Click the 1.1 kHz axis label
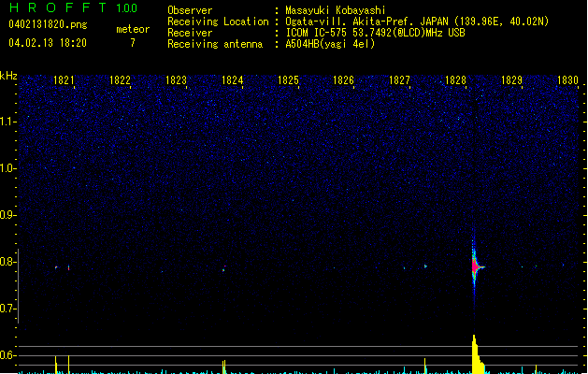Viewport: 588px width, 374px height. click(x=7, y=122)
